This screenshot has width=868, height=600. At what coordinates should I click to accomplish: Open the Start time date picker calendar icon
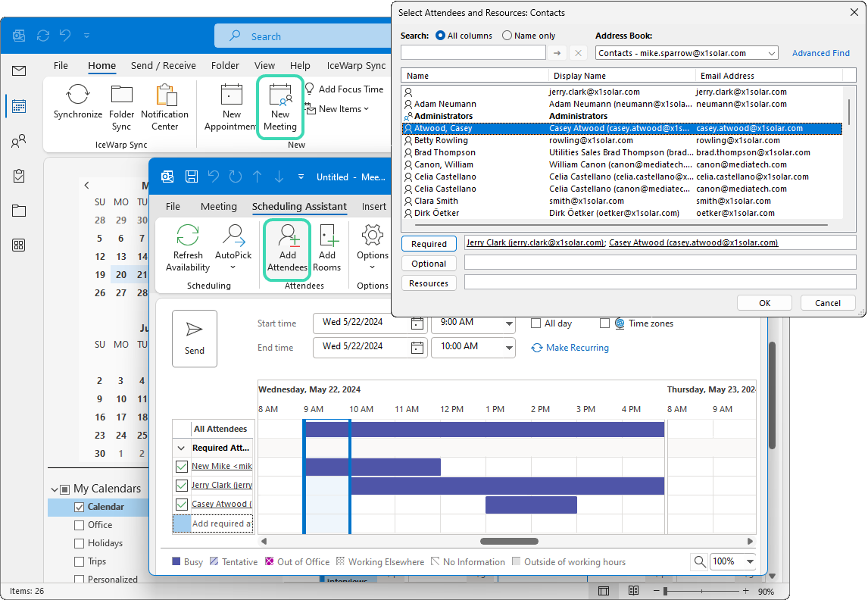pos(417,323)
